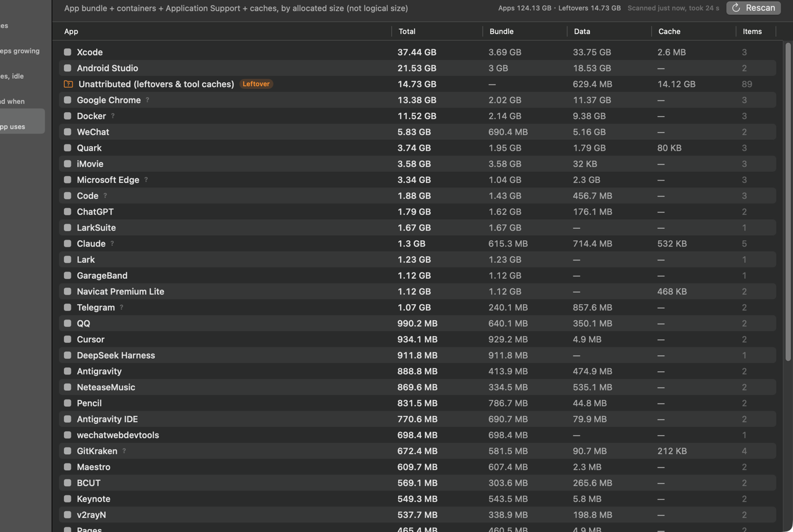Click the "Apps 124.13 GB · Leftovers 14.73 GB" summary
The width and height of the screenshot is (793, 532).
click(x=560, y=8)
